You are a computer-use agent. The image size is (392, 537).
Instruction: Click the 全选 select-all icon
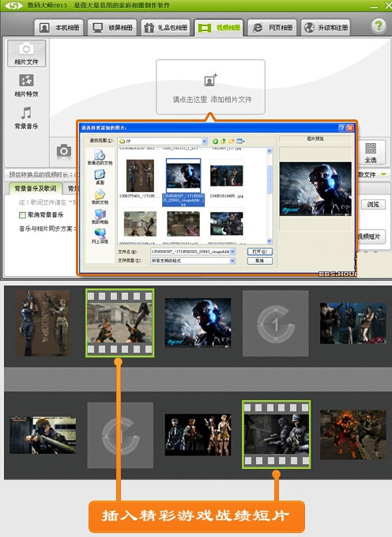click(371, 153)
